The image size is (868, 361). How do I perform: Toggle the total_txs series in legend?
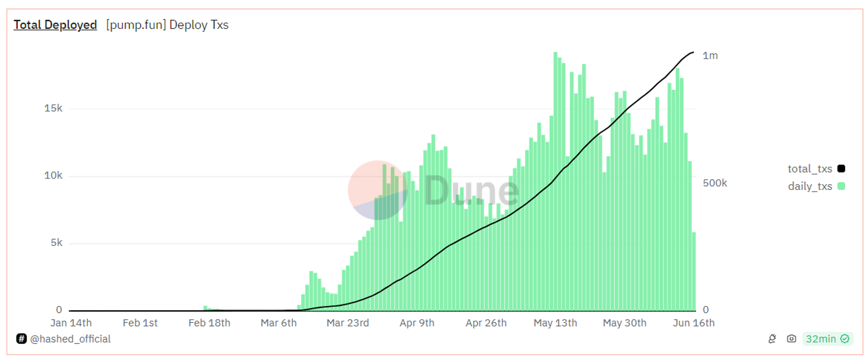[x=810, y=169]
